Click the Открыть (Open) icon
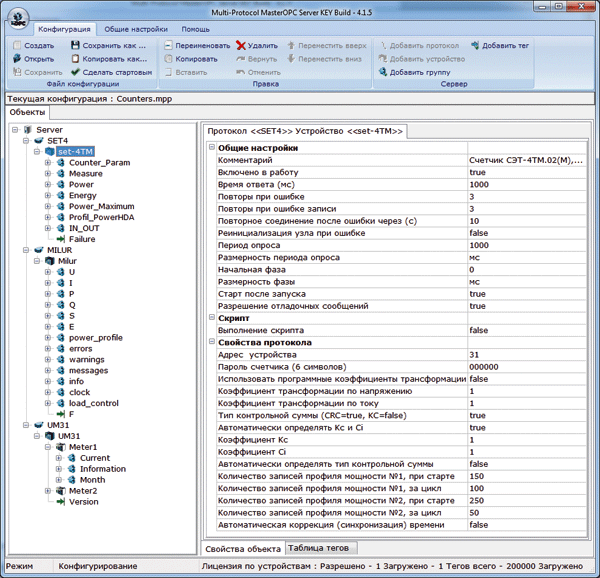 coord(17,59)
